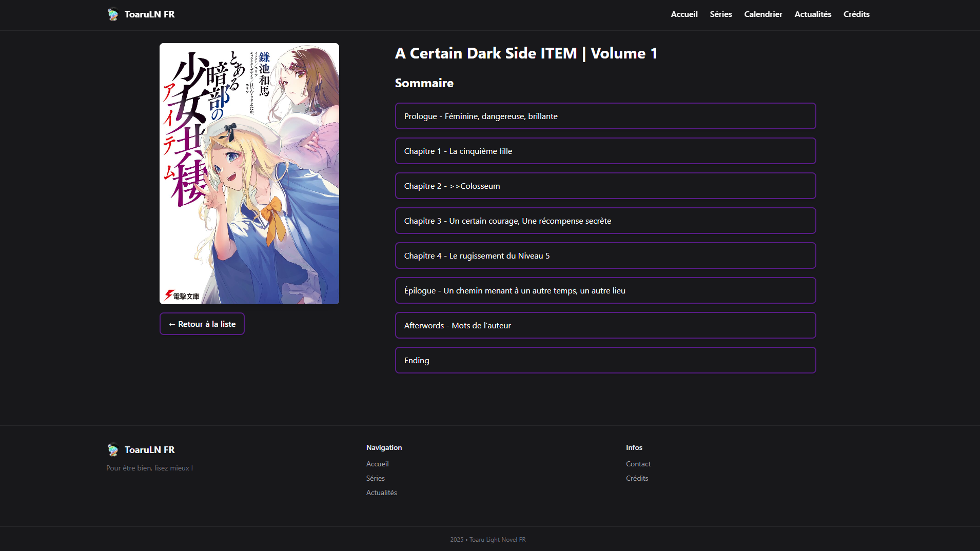Open Crédits from the top navigation bar

[856, 14]
